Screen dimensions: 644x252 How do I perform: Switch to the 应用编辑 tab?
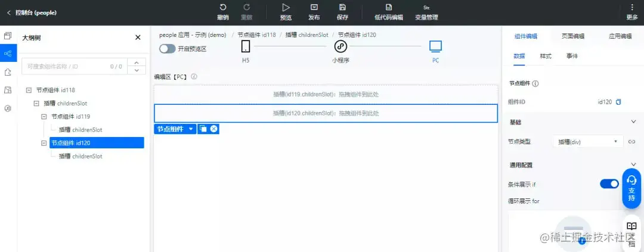coord(620,36)
